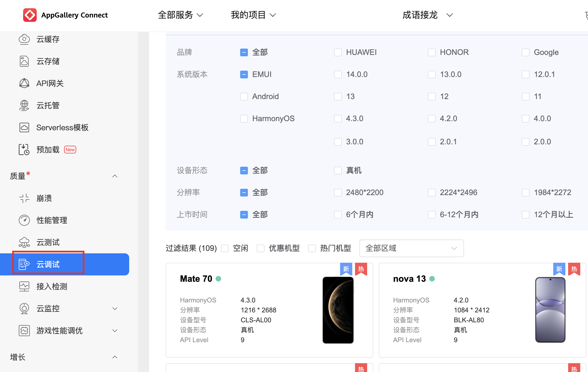588x372 pixels.
Task: Open the nova 13 device title
Action: 409,279
